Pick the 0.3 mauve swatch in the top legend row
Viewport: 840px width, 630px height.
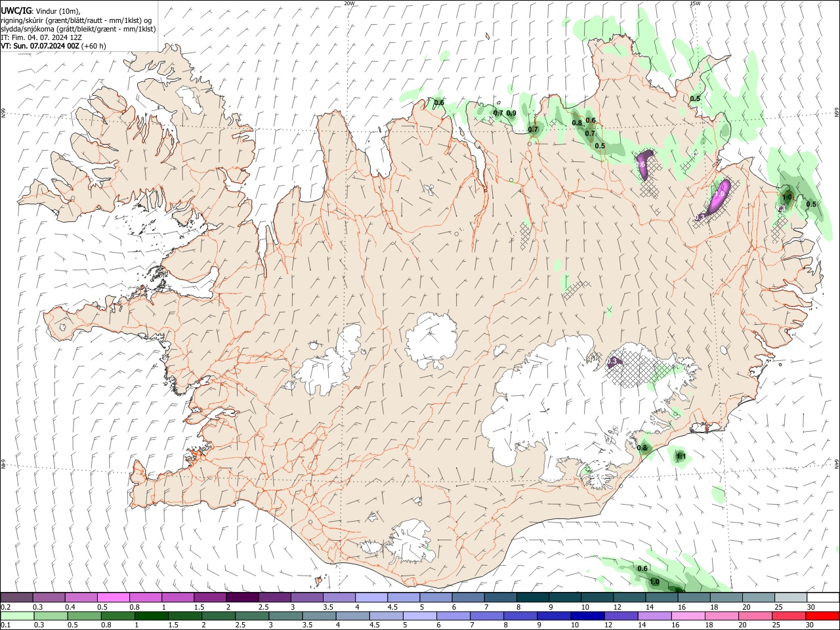[x=49, y=597]
